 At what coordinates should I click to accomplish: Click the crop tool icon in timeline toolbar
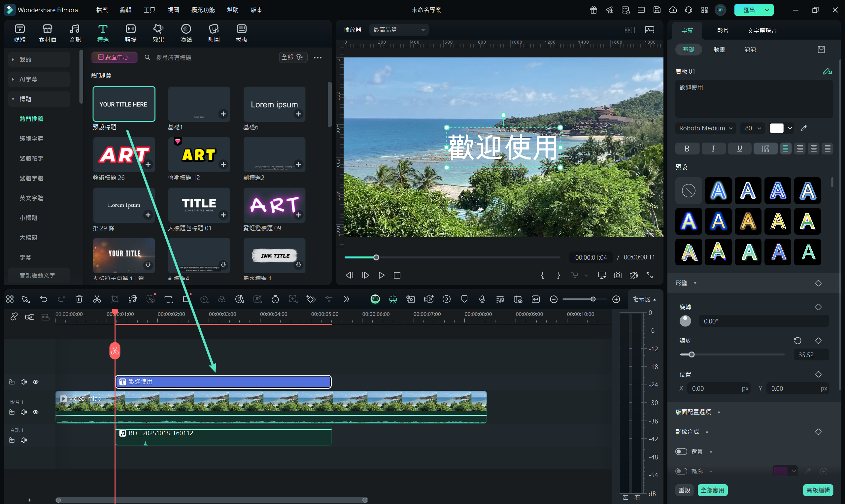(115, 299)
